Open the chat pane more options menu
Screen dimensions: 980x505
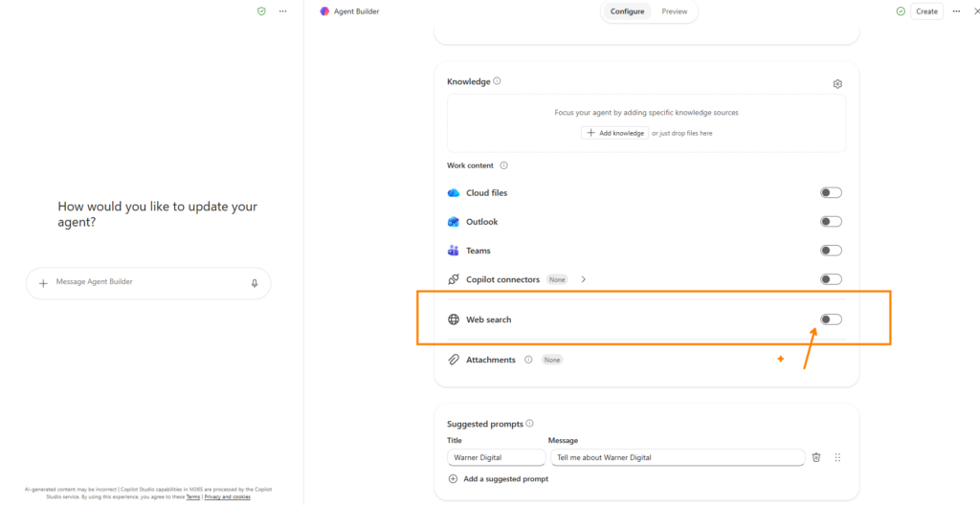283,11
